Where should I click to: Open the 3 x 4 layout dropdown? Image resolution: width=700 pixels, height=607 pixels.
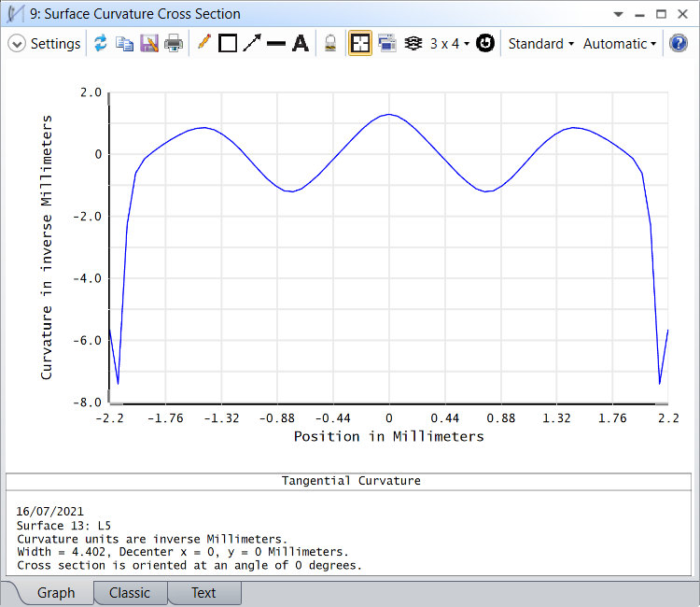coord(450,43)
